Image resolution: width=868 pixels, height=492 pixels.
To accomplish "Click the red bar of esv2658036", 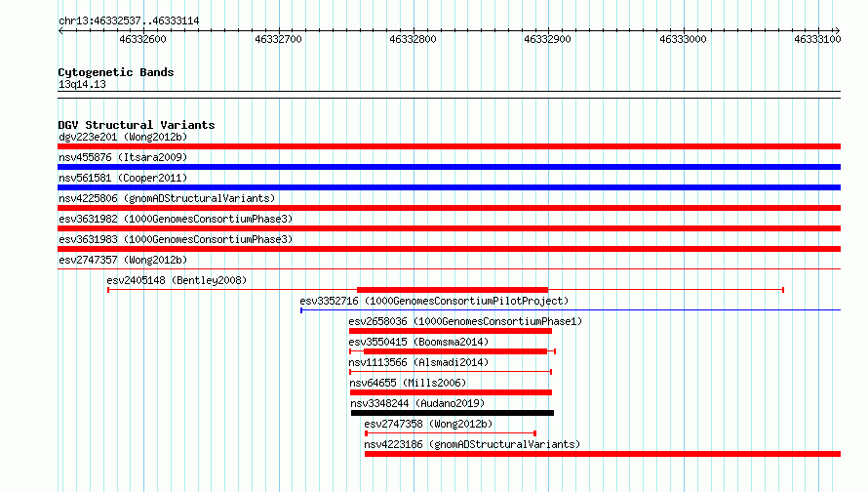I will pos(450,331).
